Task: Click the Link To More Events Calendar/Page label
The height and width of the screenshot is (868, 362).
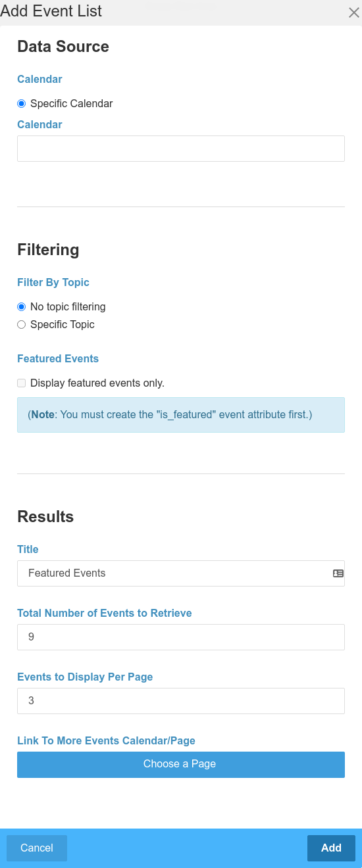Action: click(107, 741)
